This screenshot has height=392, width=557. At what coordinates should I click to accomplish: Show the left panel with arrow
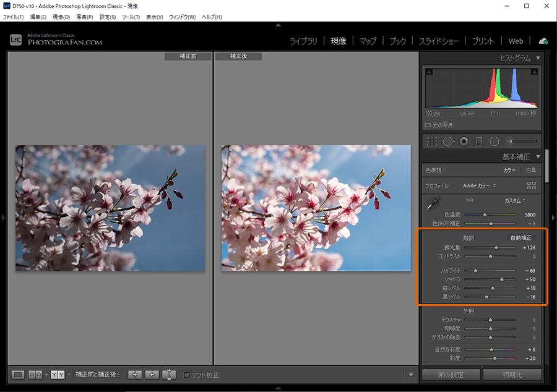click(3, 217)
